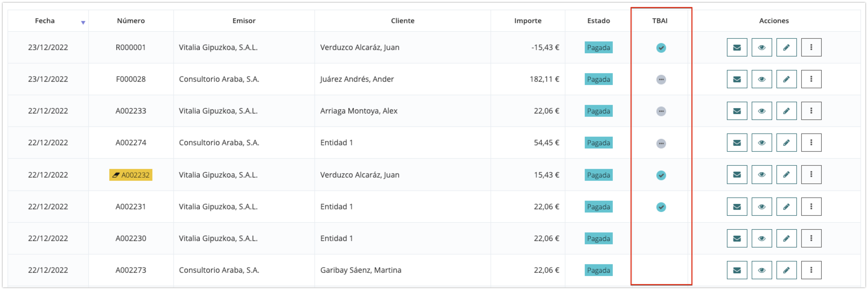
Task: Open the highlighted A002232 invoice number
Action: [x=131, y=175]
